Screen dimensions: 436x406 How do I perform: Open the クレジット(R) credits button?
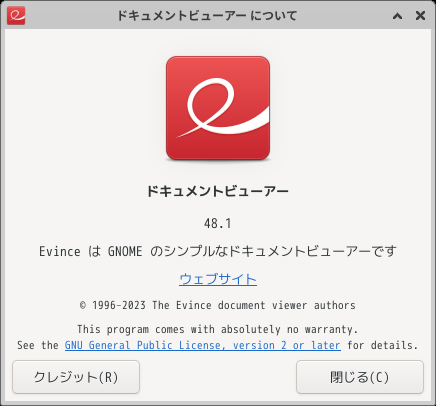76,377
